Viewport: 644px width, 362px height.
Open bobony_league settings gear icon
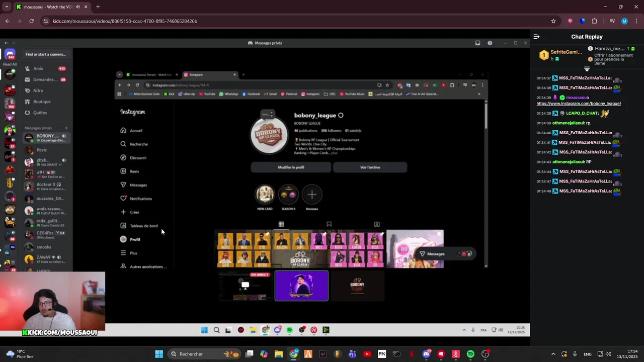pos(341,115)
